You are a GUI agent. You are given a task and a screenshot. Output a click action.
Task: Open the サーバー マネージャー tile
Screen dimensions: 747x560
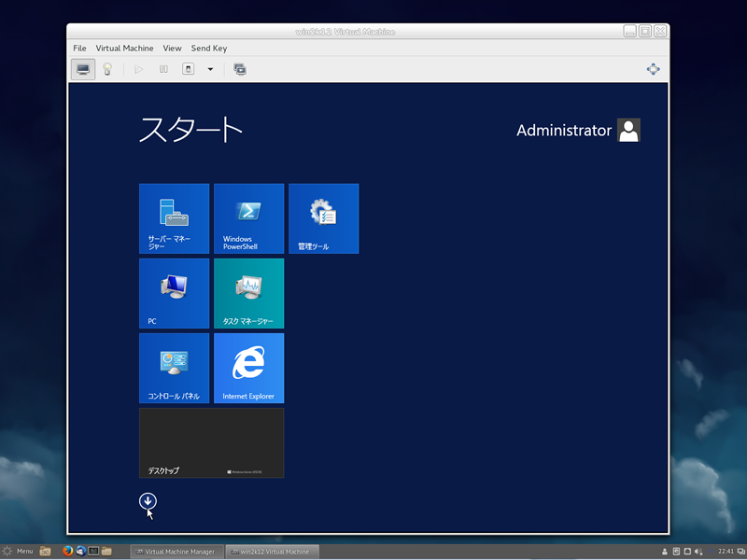(x=174, y=218)
